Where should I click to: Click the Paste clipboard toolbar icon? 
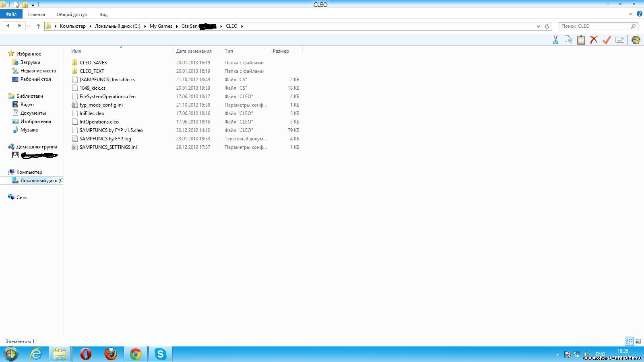point(581,40)
